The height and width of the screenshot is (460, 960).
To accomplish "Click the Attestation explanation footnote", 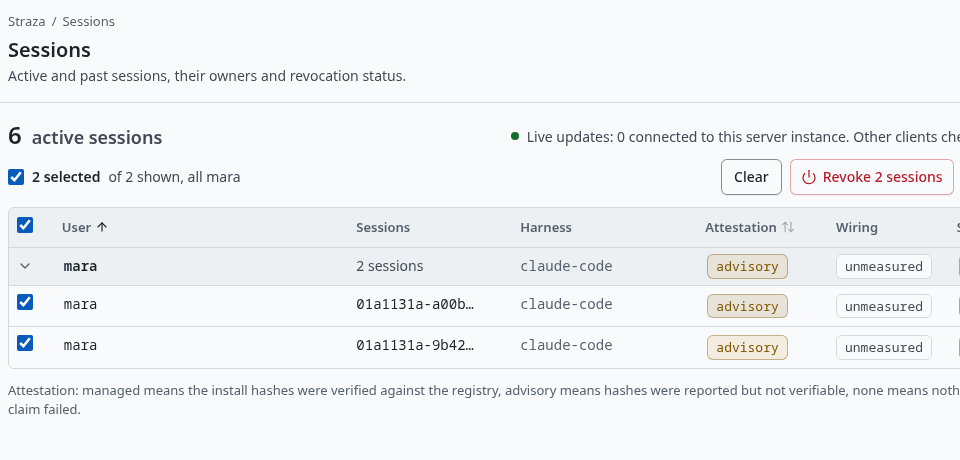I will 484,399.
